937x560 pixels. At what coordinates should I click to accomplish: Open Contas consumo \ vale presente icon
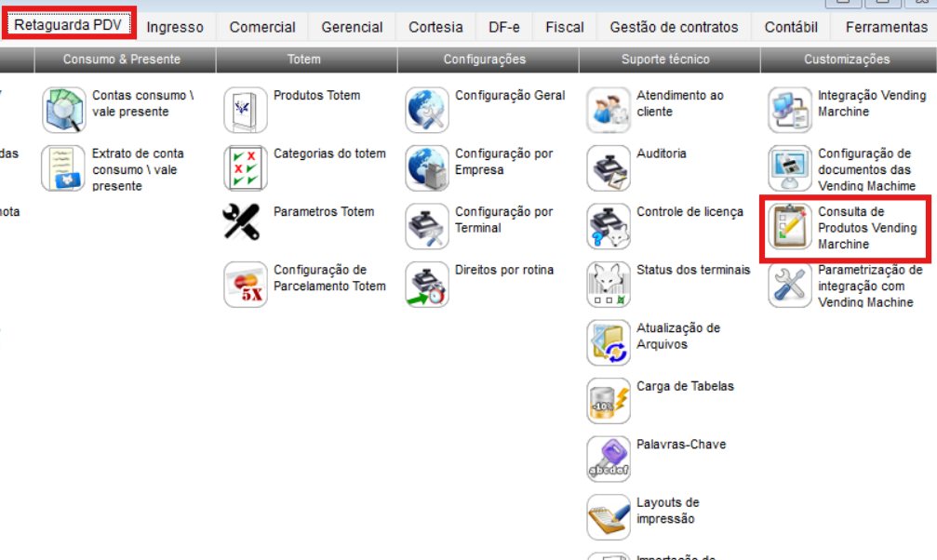click(64, 111)
